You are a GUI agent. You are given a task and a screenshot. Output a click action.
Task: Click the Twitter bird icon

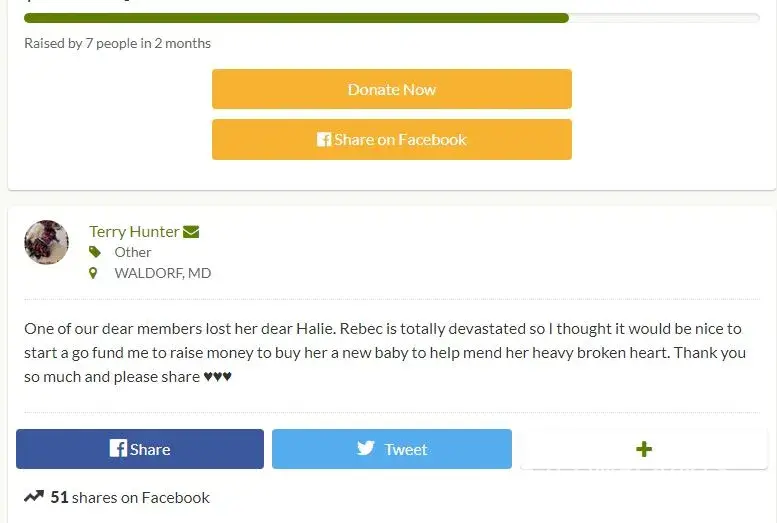pos(366,449)
